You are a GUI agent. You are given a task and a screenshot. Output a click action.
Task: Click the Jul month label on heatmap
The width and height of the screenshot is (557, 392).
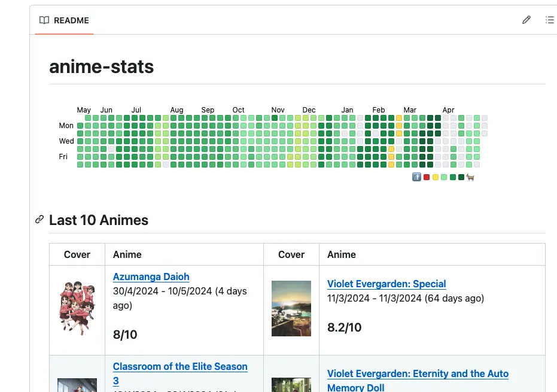click(x=136, y=110)
